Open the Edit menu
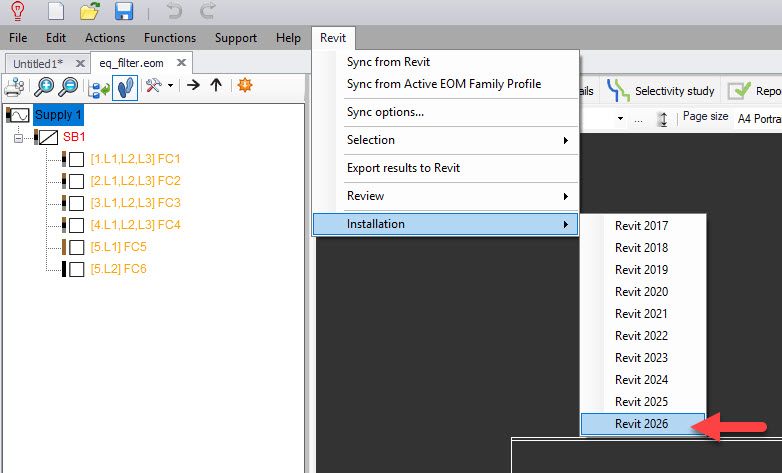Screen dimensions: 782x473 [56, 38]
